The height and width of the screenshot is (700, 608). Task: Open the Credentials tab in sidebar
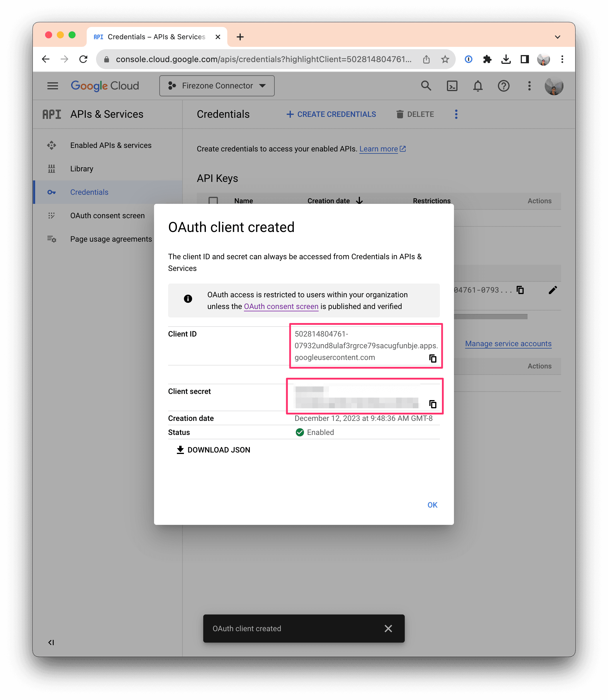click(89, 192)
